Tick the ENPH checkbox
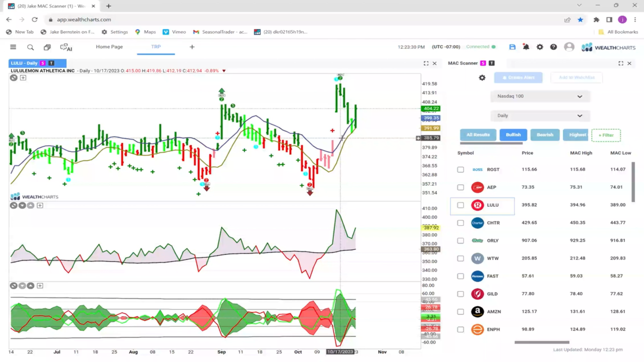644x362 pixels. click(461, 329)
